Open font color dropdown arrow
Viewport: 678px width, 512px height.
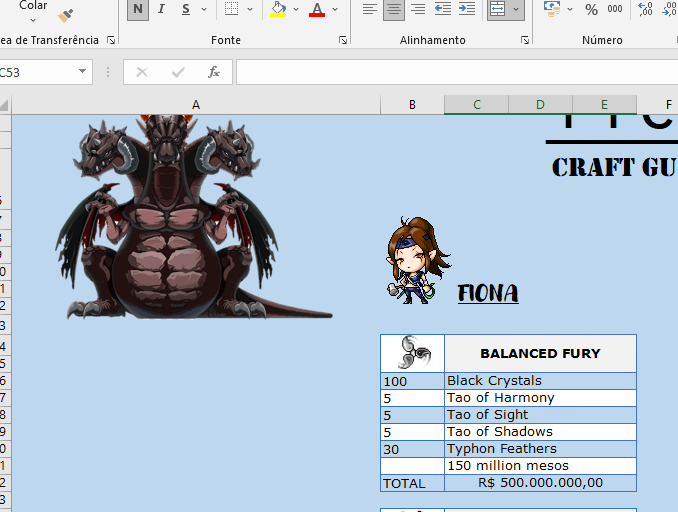[x=335, y=9]
